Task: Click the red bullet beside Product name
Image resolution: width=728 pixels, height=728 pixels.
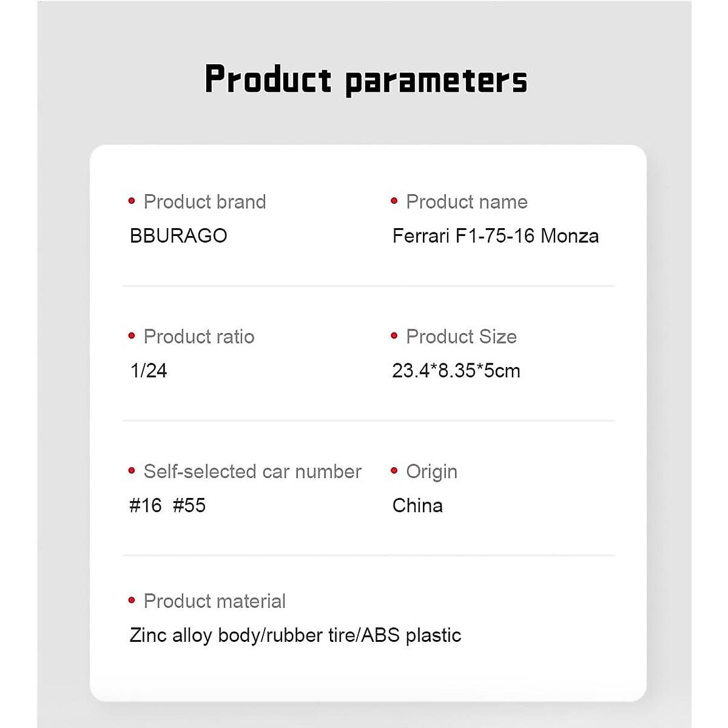Action: pos(394,201)
